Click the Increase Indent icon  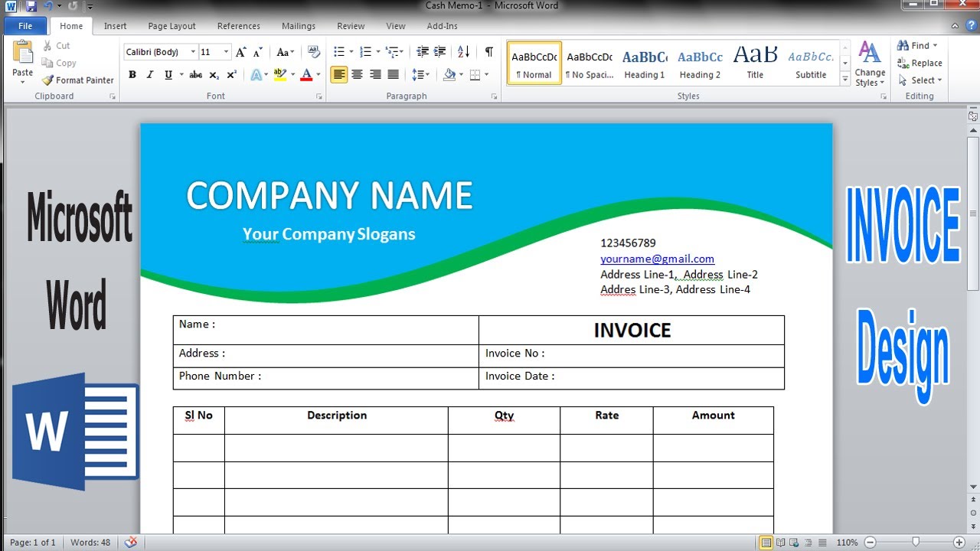click(x=439, y=52)
